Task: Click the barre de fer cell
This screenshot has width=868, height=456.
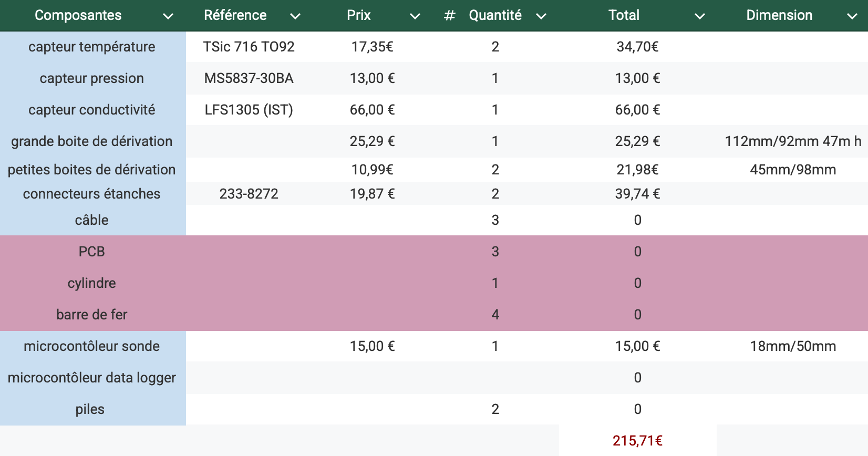Action: click(x=92, y=315)
